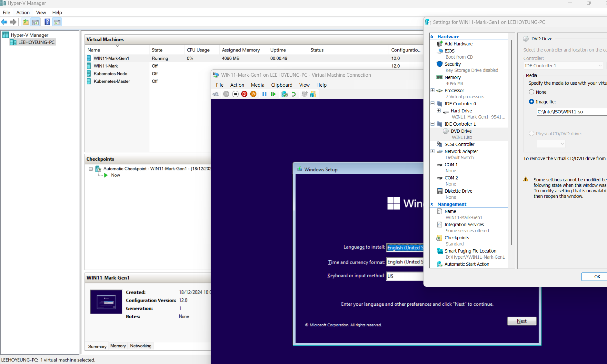Select the COM 1 port entry
Screen dimensions: 607x364
[x=451, y=165]
